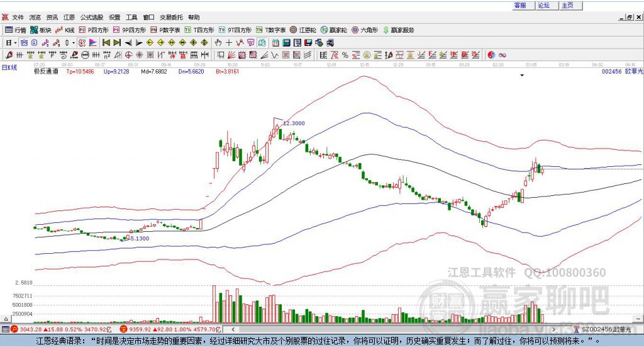Open the calendar icon in toolbar
This screenshot has width=644, height=347.
click(275, 43)
